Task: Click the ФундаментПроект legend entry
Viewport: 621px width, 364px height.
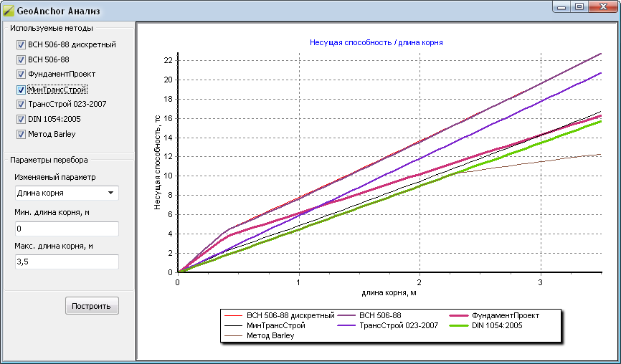Action: [x=506, y=315]
